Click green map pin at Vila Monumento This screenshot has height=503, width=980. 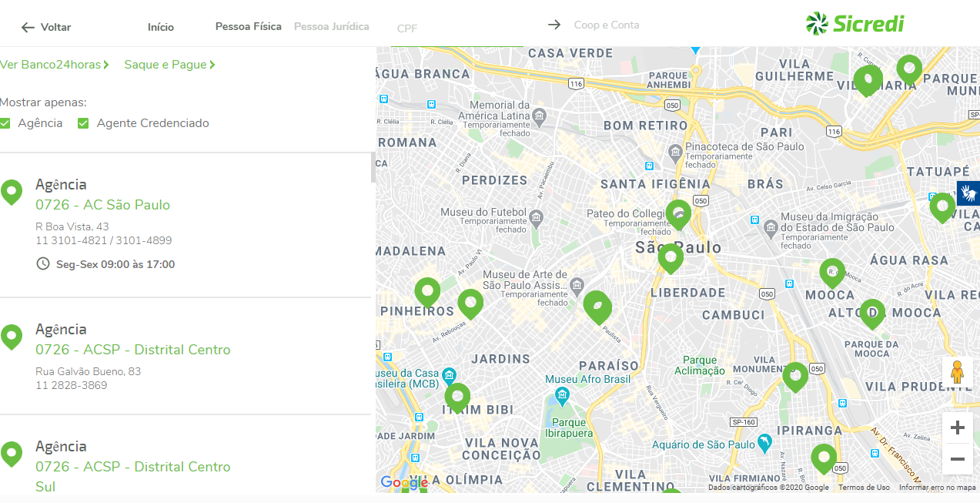(x=795, y=377)
